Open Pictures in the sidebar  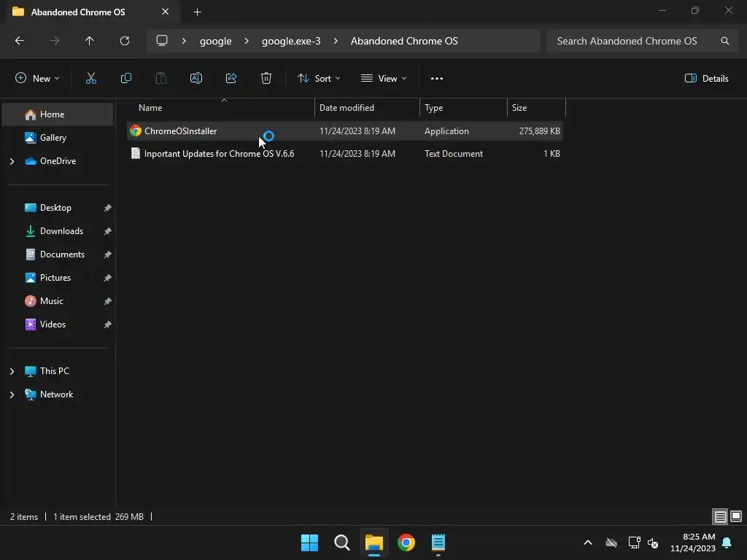tap(58, 278)
